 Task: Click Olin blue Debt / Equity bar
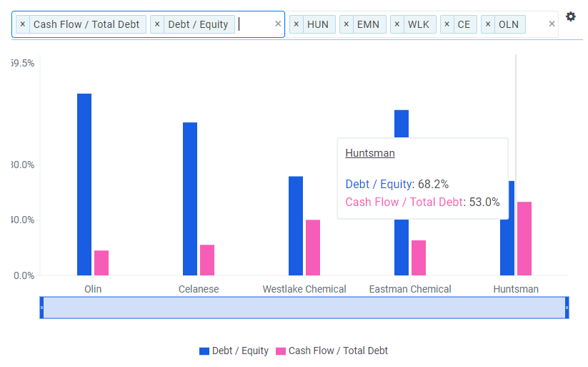[84, 185]
